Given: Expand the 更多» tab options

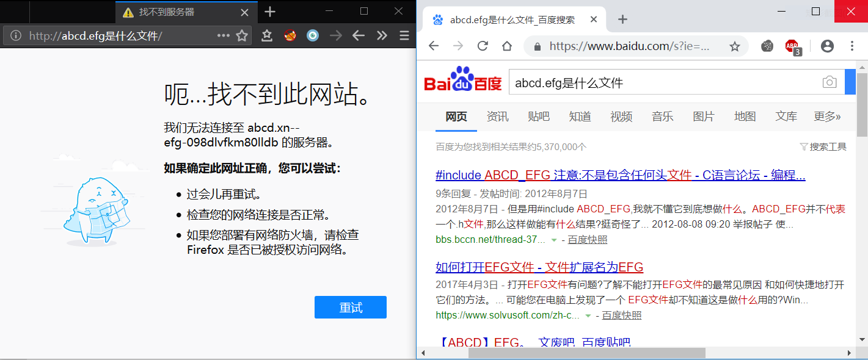Looking at the screenshot, I should point(827,117).
